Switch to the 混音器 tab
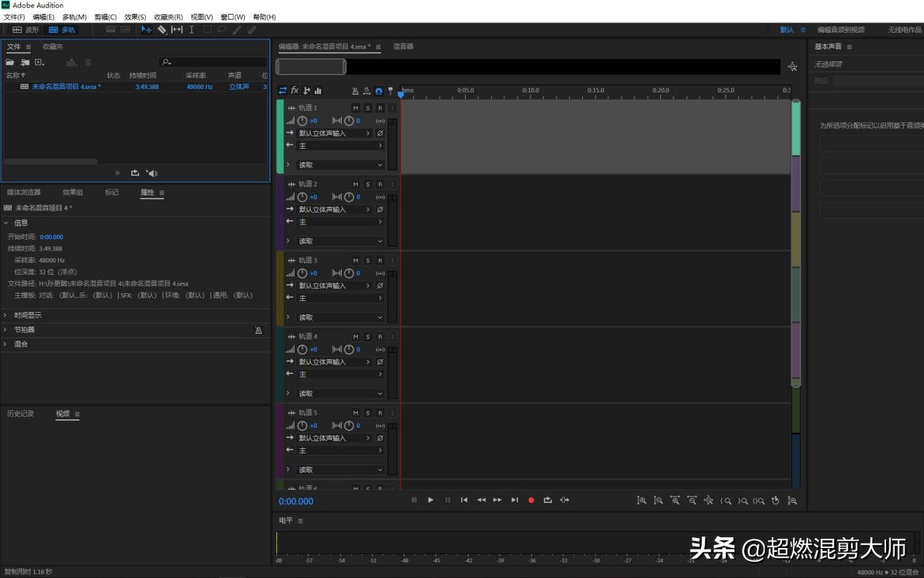The image size is (924, 578). tap(403, 47)
